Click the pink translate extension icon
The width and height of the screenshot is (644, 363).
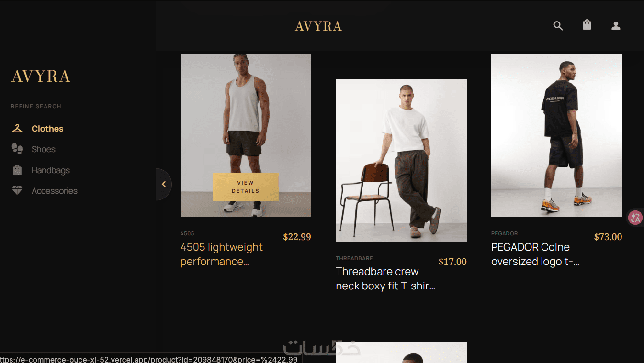tap(635, 218)
